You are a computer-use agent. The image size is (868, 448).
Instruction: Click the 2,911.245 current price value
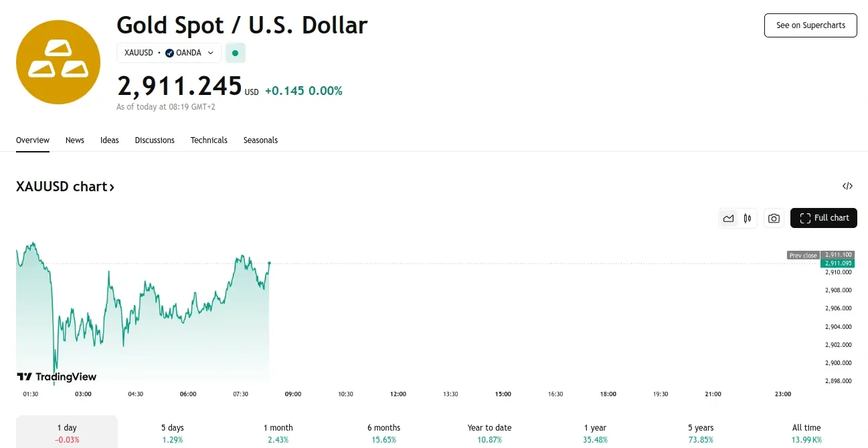[179, 86]
